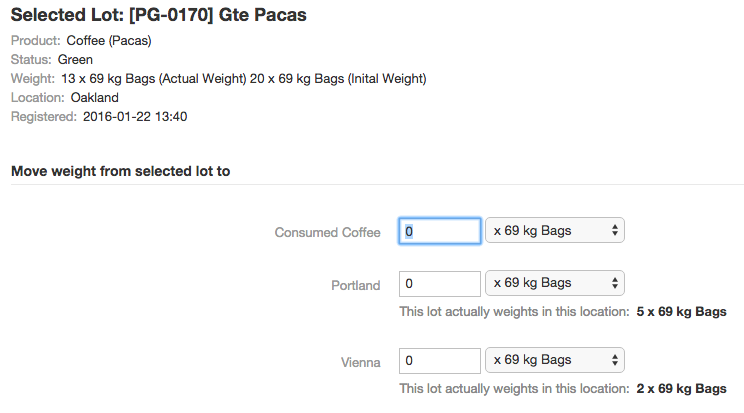Image resolution: width=744 pixels, height=413 pixels.
Task: Click the registered date 2016-01-22 13:40
Action: click(x=135, y=117)
